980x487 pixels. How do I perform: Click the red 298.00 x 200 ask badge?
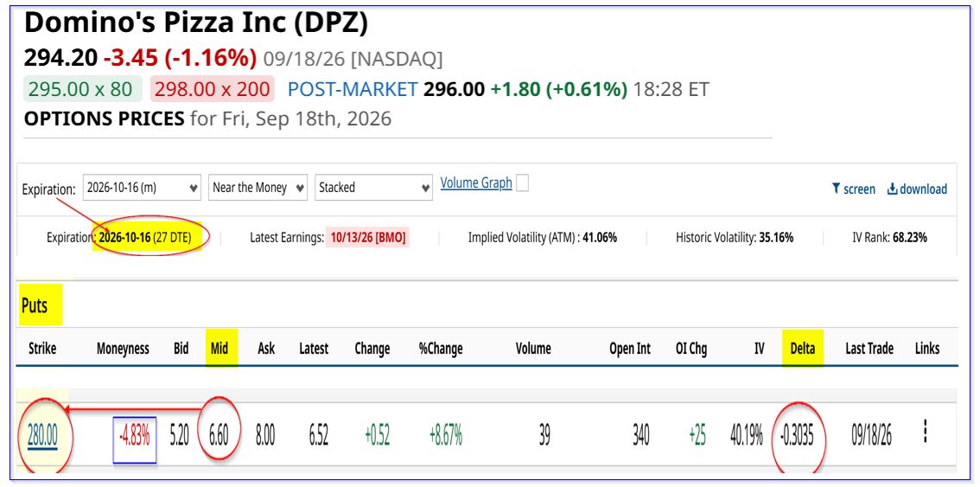[212, 89]
